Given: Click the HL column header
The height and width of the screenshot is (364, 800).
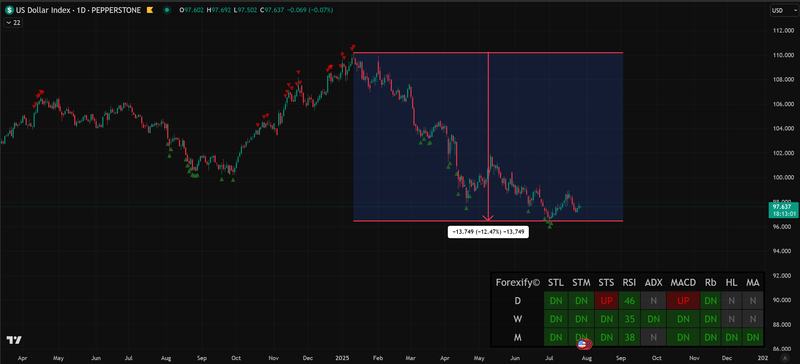Looking at the screenshot, I should [x=731, y=282].
